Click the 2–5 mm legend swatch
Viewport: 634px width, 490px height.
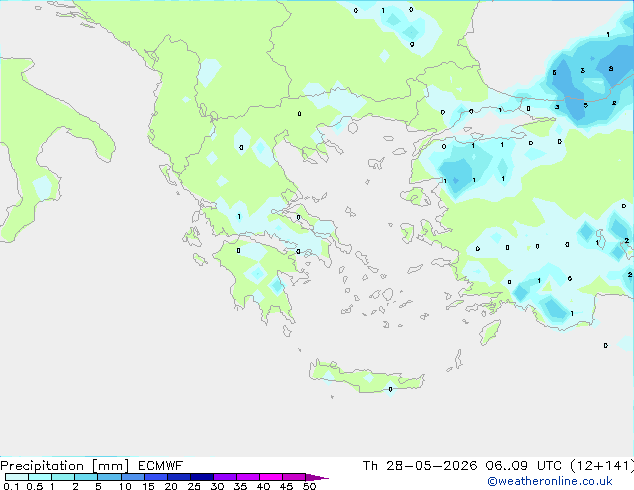[86, 477]
